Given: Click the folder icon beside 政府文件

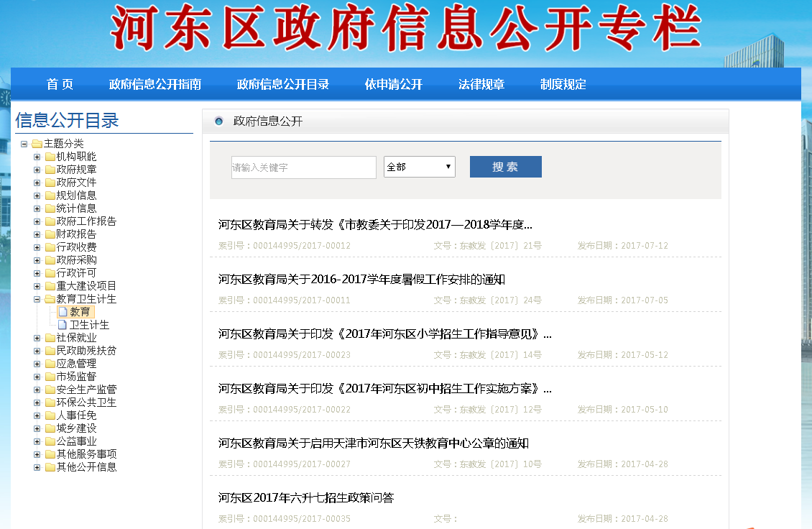Looking at the screenshot, I should (50, 183).
